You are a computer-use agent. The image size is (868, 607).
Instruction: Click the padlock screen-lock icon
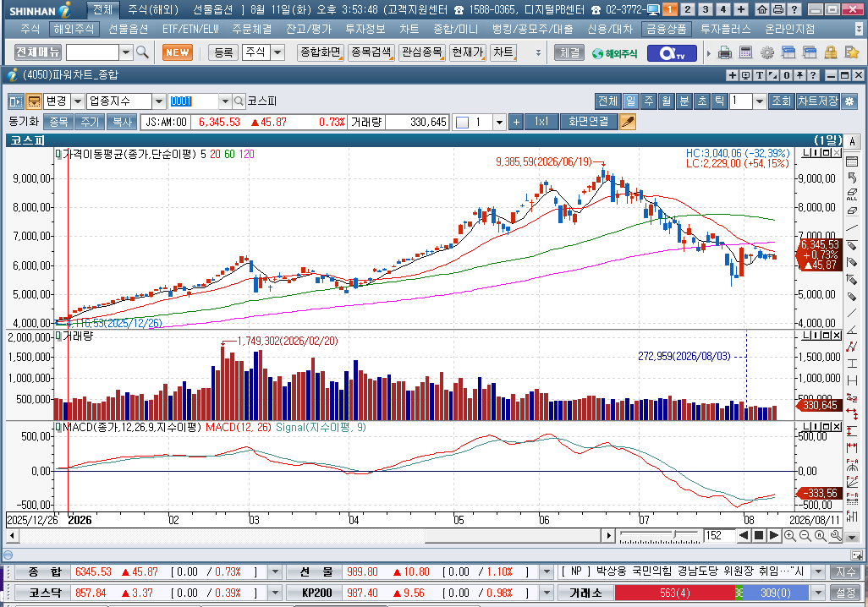tap(831, 52)
